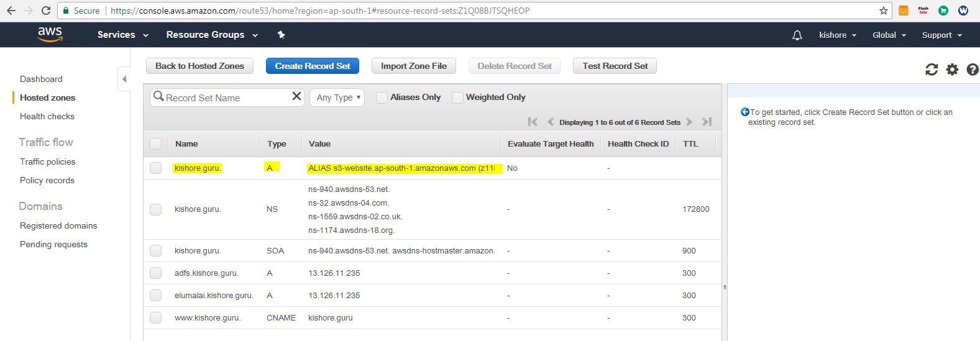Image resolution: width=980 pixels, height=341 pixels.
Task: Bookmark this page with the star icon
Action: [883, 11]
